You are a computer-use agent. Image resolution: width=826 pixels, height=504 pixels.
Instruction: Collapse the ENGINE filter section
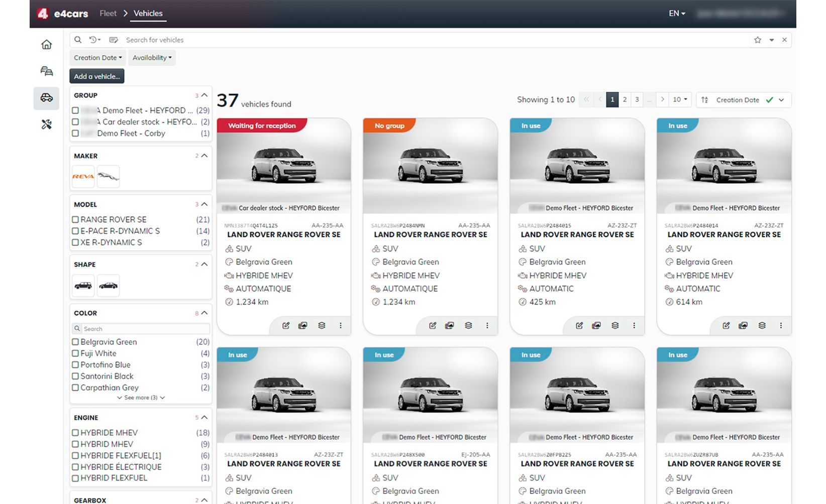(204, 417)
